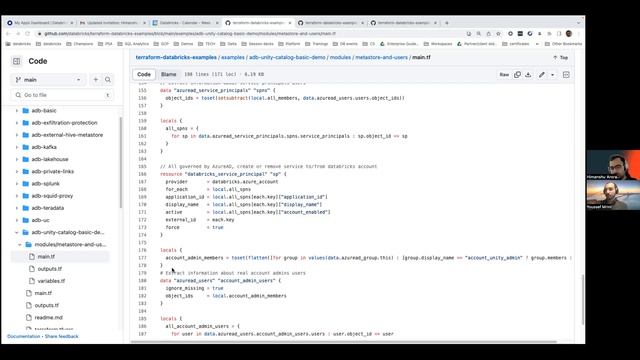Open adb-uc folder in tree

click(40, 220)
